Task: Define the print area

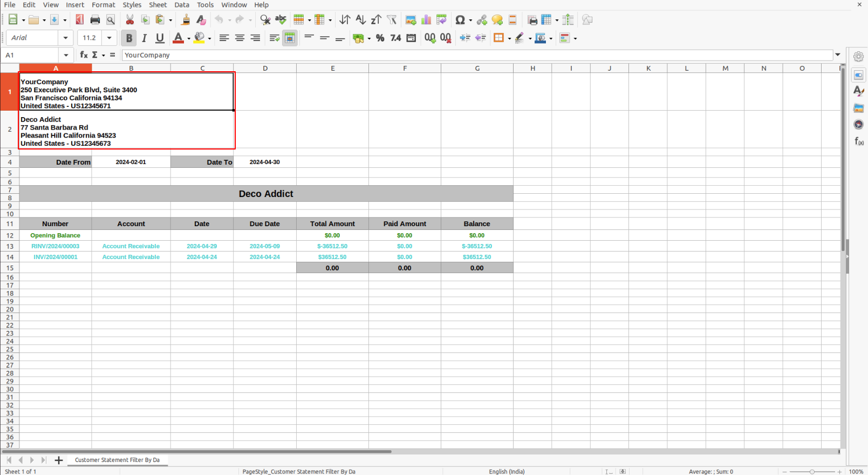Action: click(x=532, y=20)
